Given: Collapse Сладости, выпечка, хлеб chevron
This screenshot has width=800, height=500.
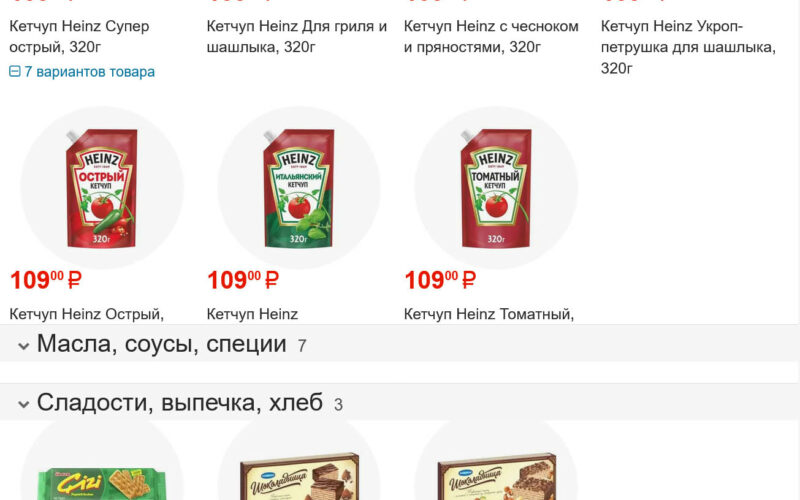Looking at the screenshot, I should (23, 405).
